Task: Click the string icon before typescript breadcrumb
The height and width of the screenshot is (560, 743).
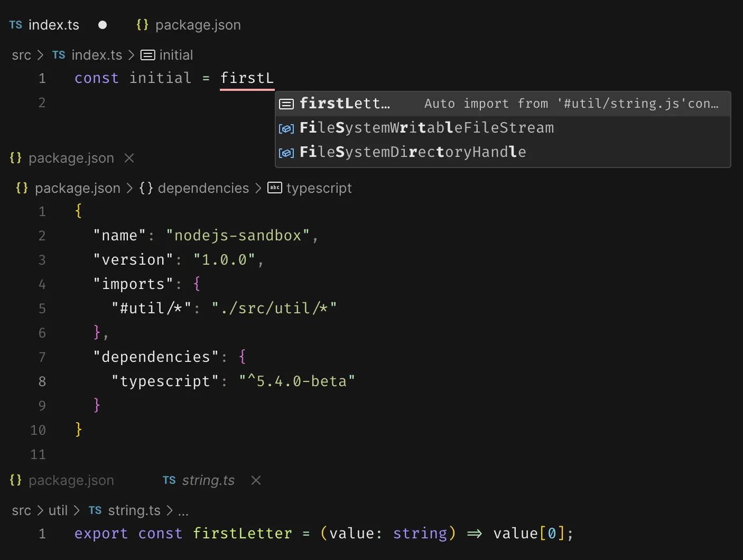Action: pyautogui.click(x=275, y=188)
